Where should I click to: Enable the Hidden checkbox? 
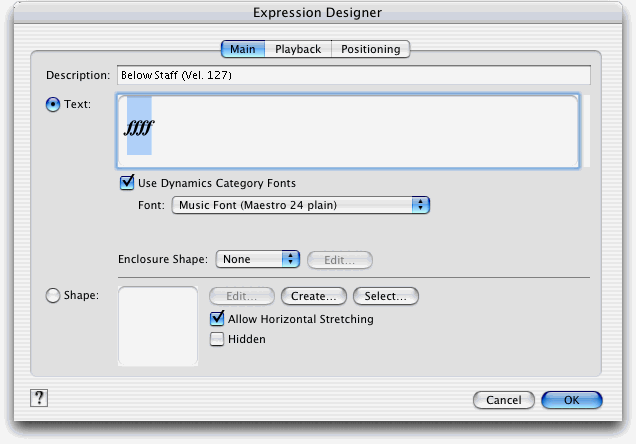coord(217,339)
